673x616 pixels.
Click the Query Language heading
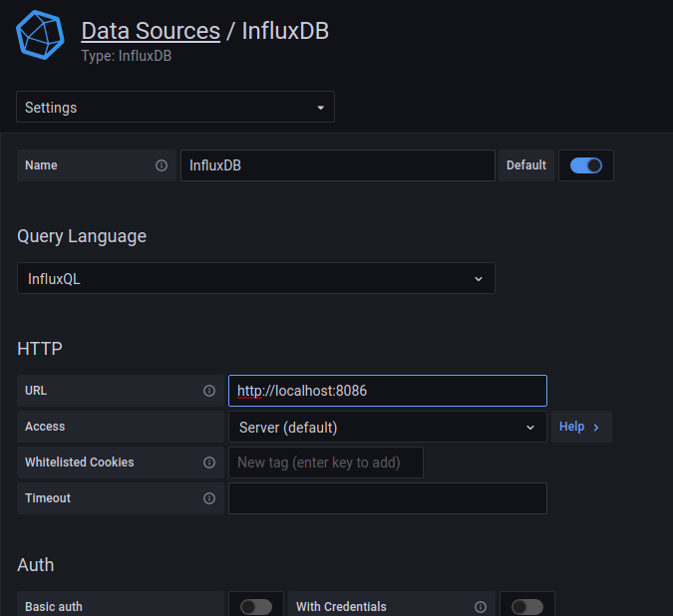pos(82,236)
